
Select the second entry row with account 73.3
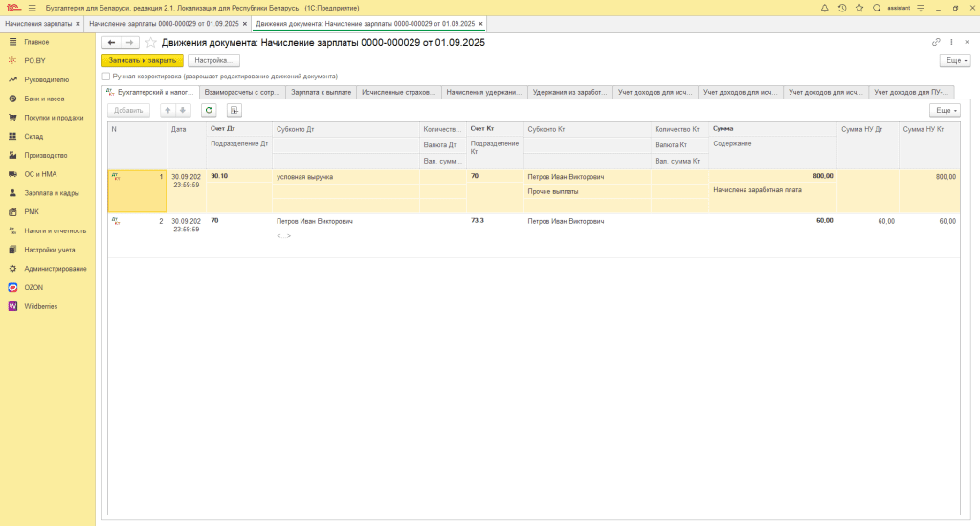[x=479, y=221]
